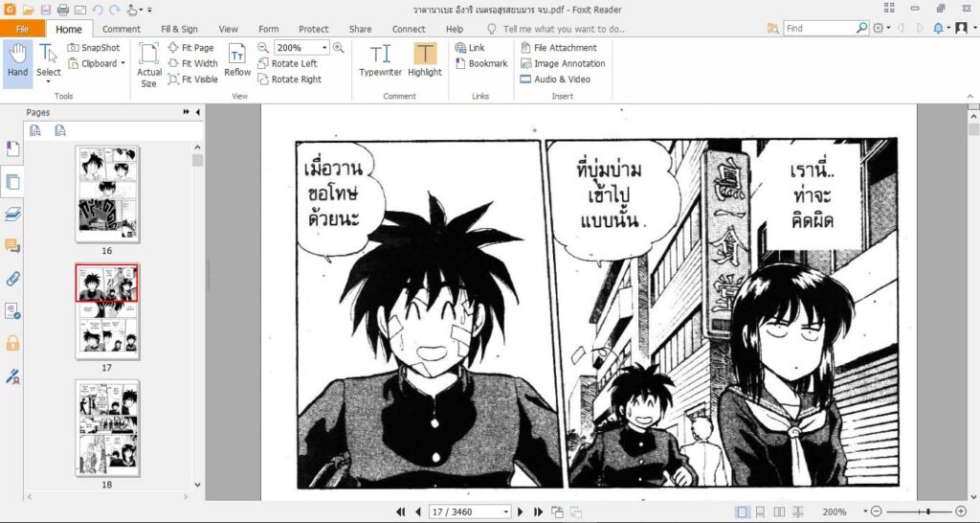Choose Fit Visible view

point(193,80)
